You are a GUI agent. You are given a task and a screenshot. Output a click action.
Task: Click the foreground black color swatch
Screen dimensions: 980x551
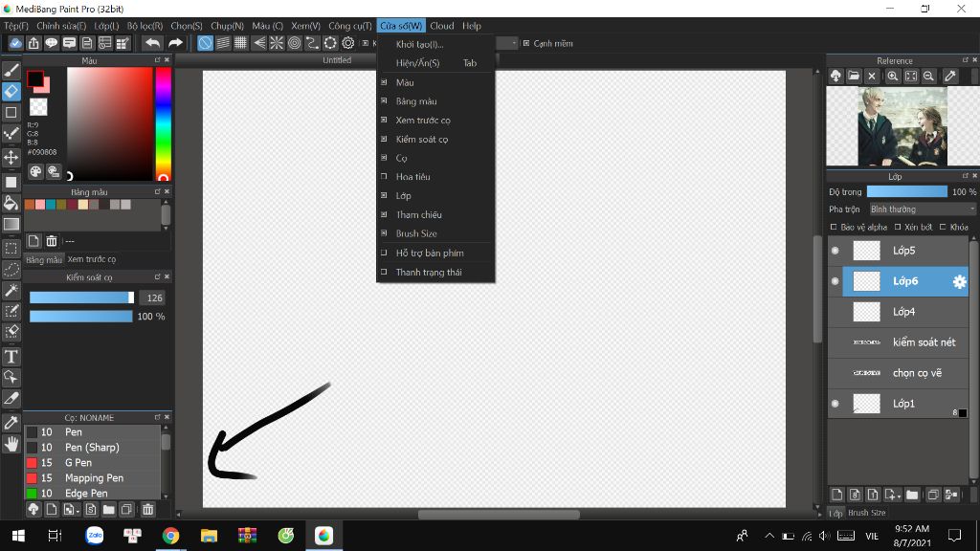point(35,78)
